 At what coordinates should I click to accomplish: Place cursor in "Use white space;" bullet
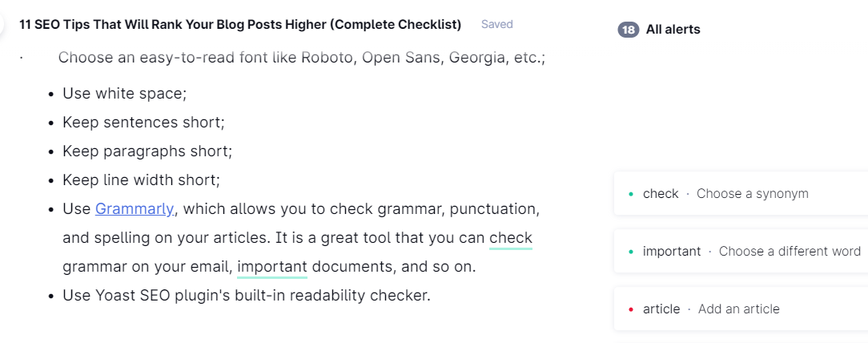coord(124,94)
